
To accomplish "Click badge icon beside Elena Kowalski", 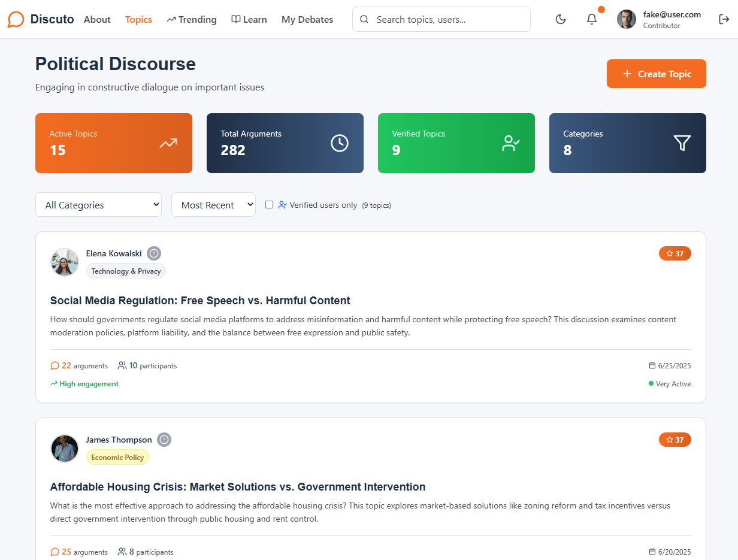I will [x=154, y=253].
